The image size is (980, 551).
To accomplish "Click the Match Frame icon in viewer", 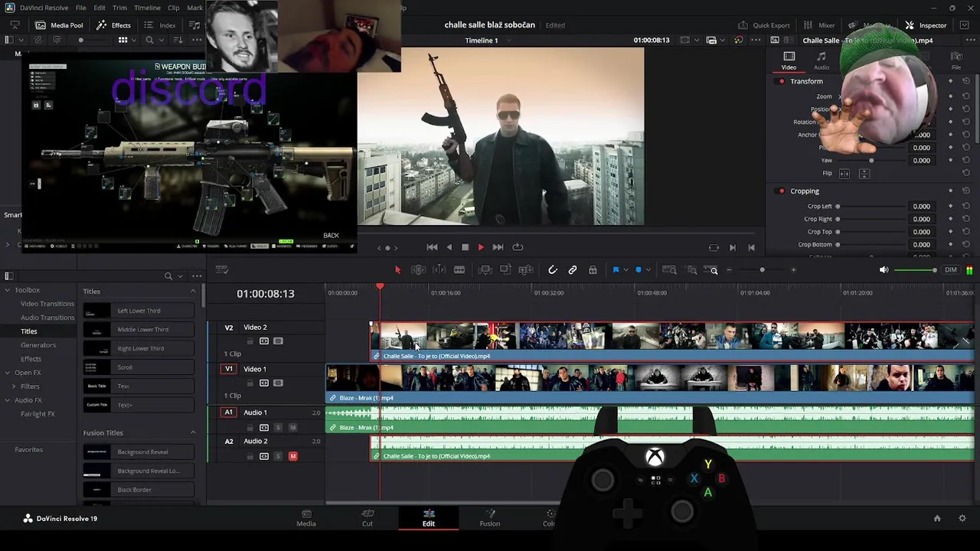I will pos(714,247).
